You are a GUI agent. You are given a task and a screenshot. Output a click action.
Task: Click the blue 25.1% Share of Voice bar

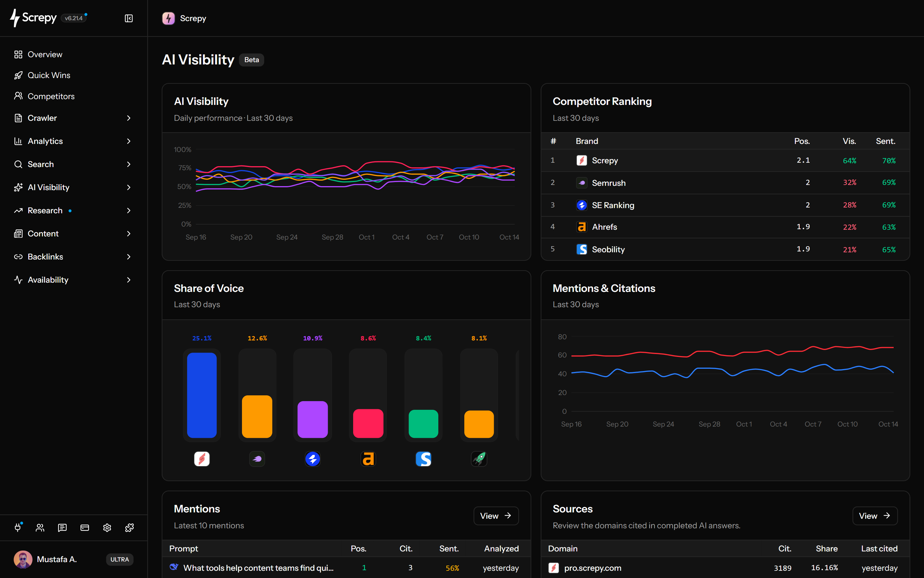[x=202, y=395]
